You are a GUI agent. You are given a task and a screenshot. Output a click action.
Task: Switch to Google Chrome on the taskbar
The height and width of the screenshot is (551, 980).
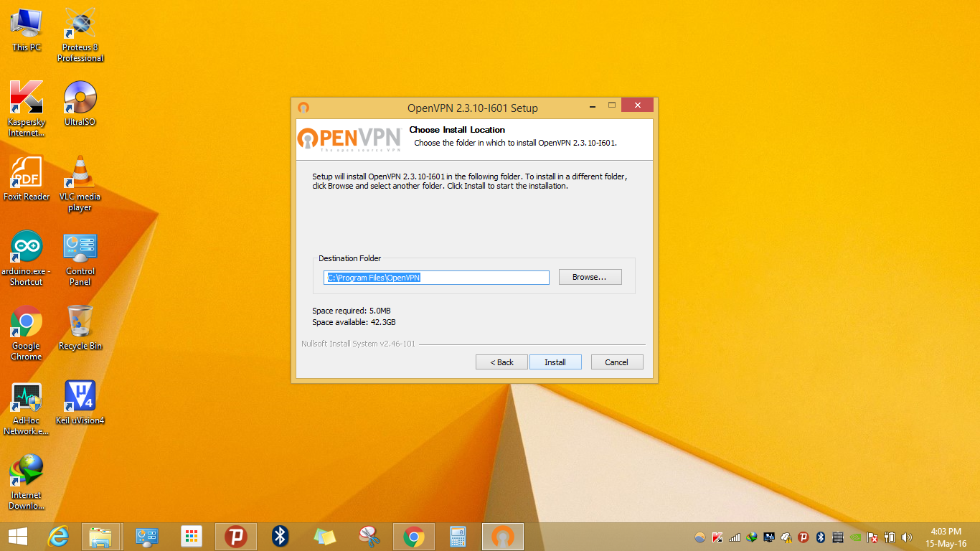pyautogui.click(x=413, y=537)
